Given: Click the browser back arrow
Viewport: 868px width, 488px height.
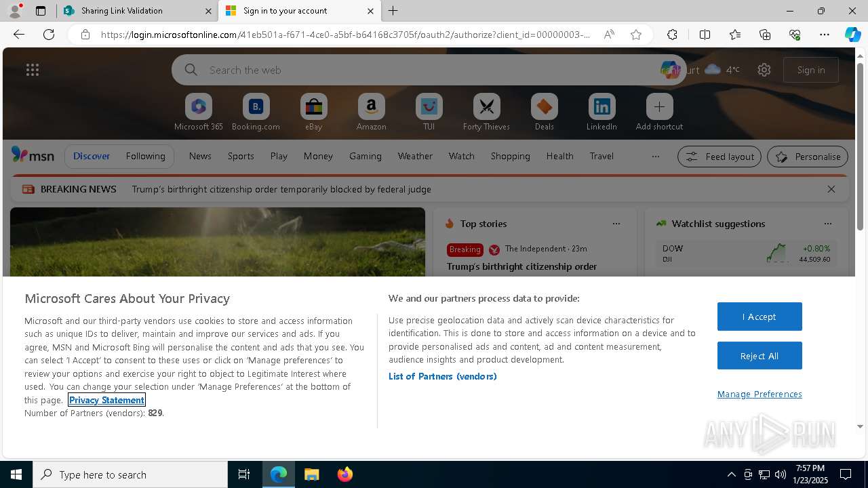Looking at the screenshot, I should tap(19, 35).
